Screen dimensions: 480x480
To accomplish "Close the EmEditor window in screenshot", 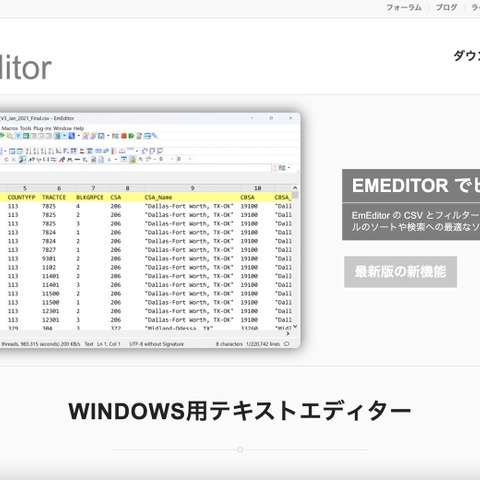I will [291, 118].
